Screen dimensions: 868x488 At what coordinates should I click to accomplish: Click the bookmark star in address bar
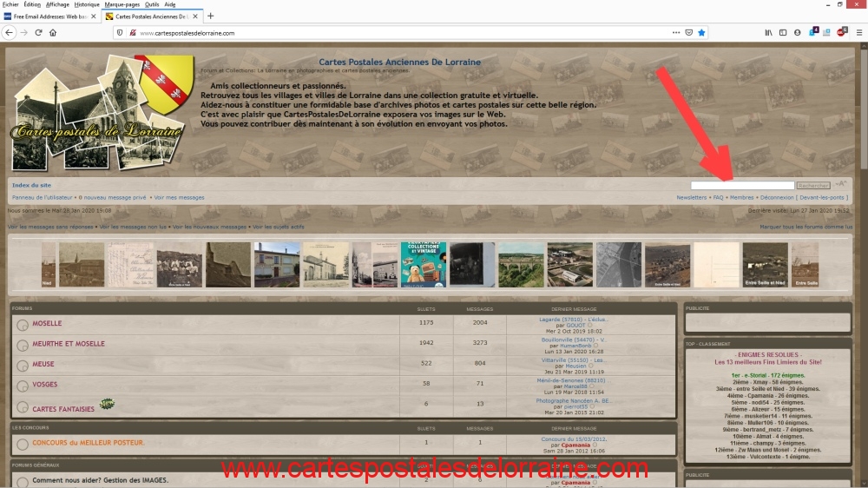(701, 32)
